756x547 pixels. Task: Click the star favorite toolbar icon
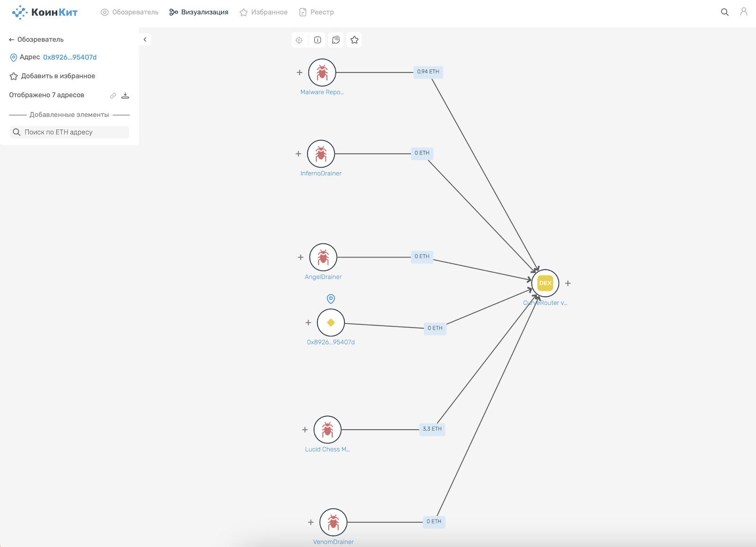(x=354, y=40)
